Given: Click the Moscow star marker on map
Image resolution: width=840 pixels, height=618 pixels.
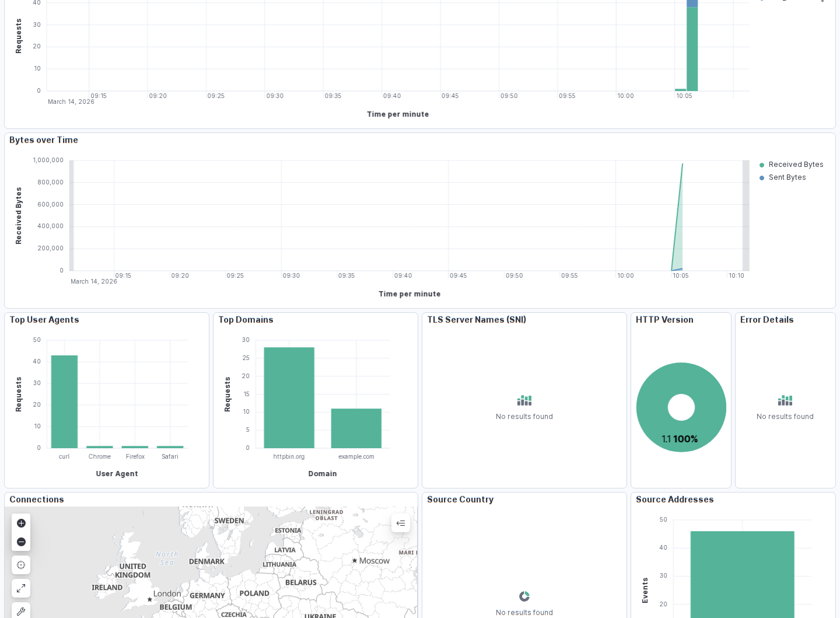Looking at the screenshot, I should click(354, 560).
